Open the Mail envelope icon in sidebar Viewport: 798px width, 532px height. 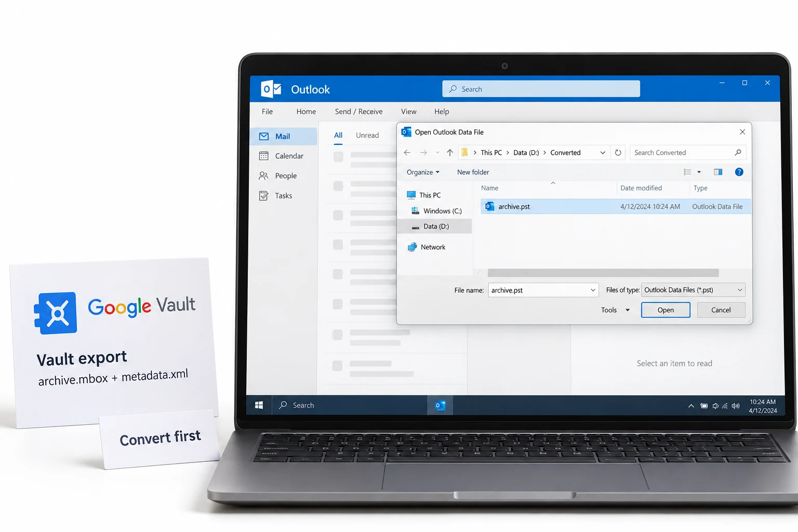(x=264, y=136)
